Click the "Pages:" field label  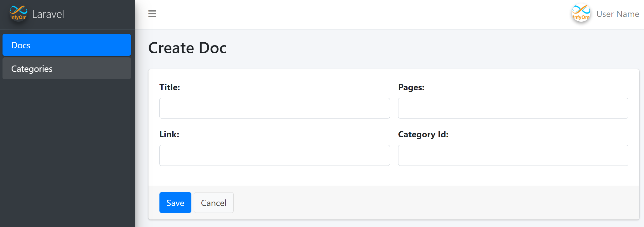[411, 87]
